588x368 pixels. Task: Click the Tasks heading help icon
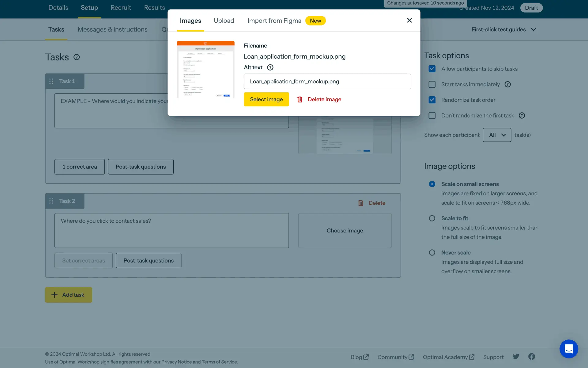click(x=77, y=57)
